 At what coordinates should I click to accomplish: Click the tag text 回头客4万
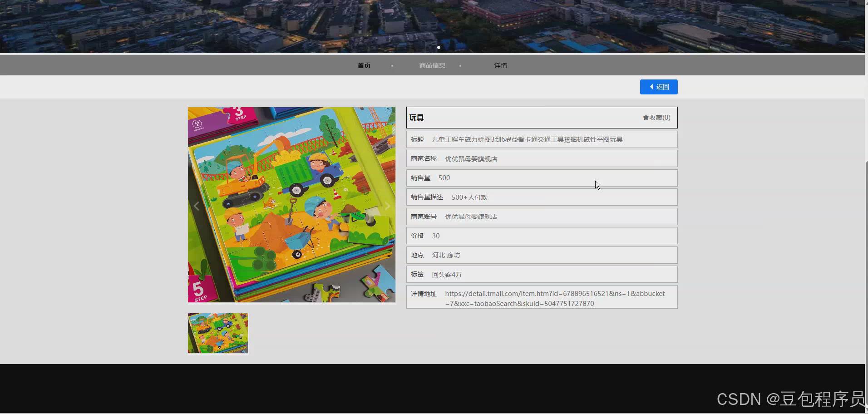[x=447, y=275]
